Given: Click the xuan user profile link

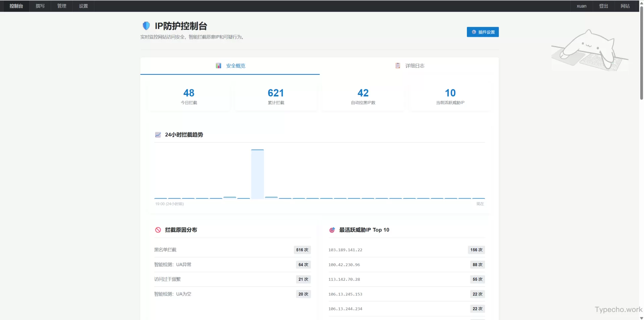Looking at the screenshot, I should (x=581, y=6).
